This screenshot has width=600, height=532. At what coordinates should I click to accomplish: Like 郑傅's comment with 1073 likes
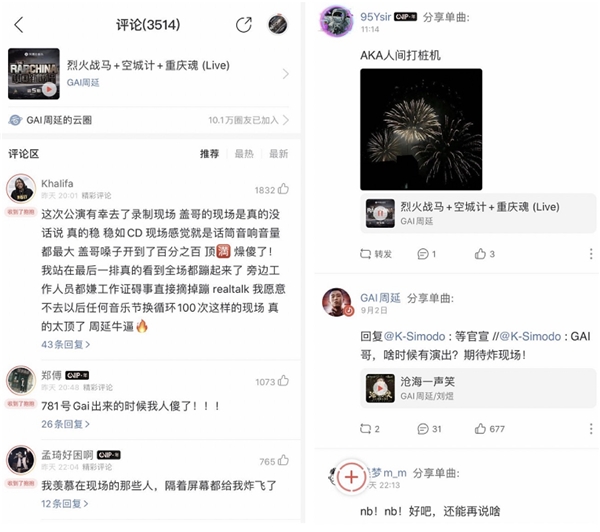click(284, 381)
